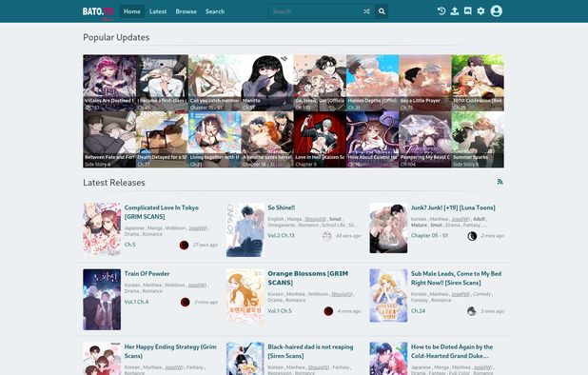588x375 pixels.
Task: Click the upload icon in header
Action: 455,11
